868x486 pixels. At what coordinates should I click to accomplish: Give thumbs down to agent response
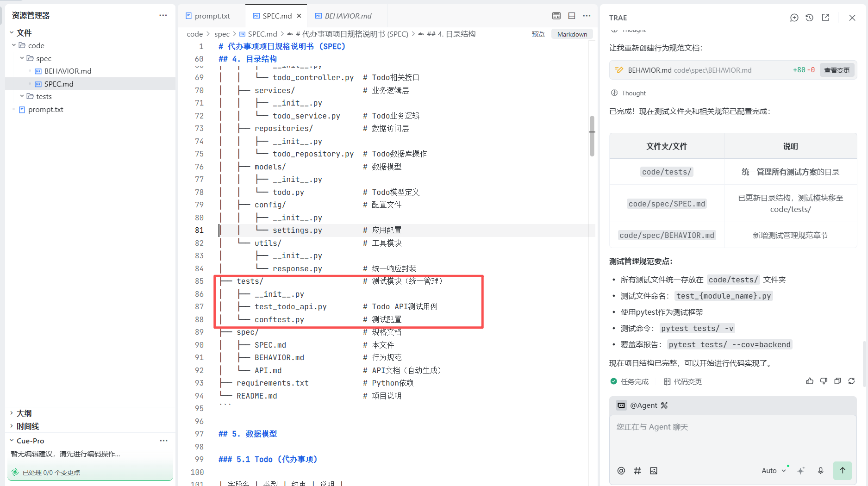click(x=824, y=381)
